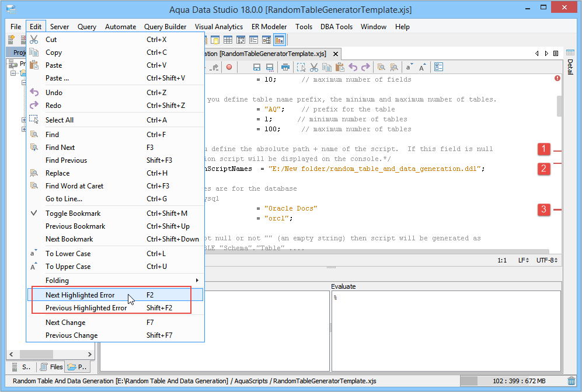Open the Automate menu
582x392 pixels.
120,27
